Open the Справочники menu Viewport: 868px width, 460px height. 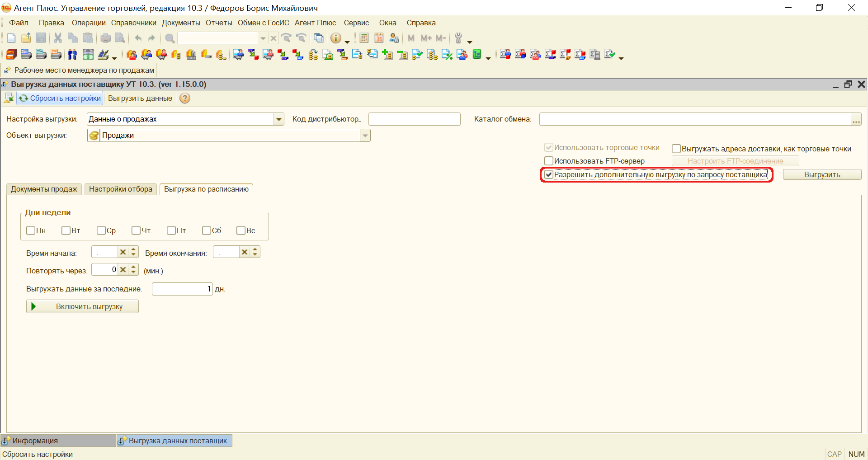(134, 23)
